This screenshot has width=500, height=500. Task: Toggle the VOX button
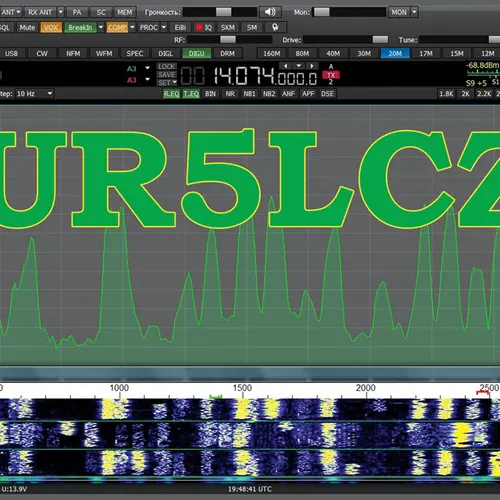coord(51,27)
